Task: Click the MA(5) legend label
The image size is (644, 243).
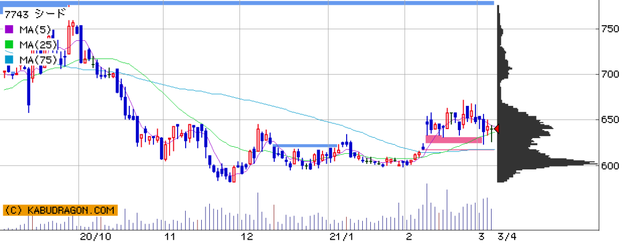Action: [35, 29]
